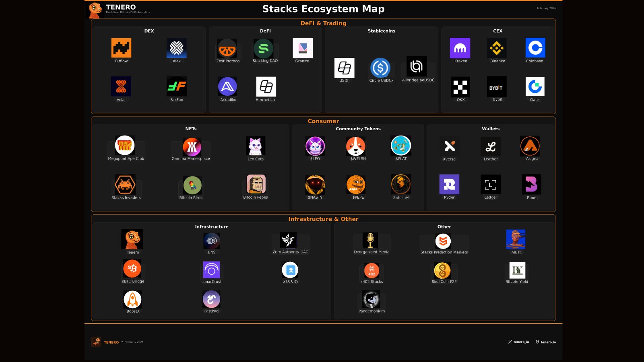The height and width of the screenshot is (362, 644).
Task: Click the Bitflow DEX icon
Action: coord(121,48)
